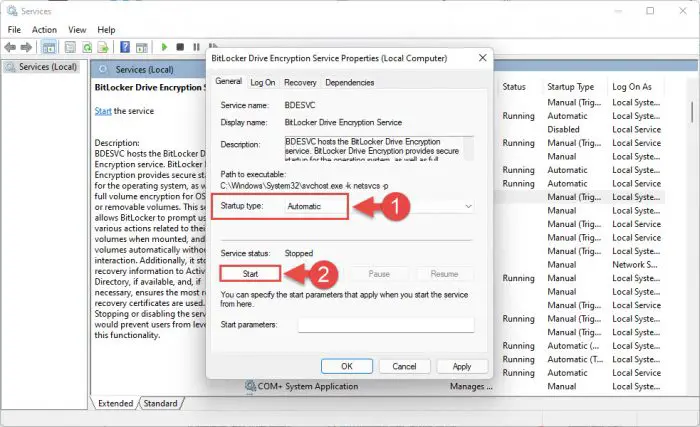Click the 'Stopped' service status text
The width and height of the screenshot is (700, 427).
299,253
